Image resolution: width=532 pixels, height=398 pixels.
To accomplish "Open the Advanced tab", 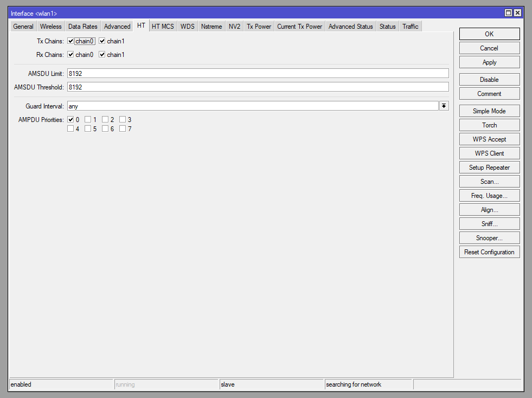I will [117, 27].
